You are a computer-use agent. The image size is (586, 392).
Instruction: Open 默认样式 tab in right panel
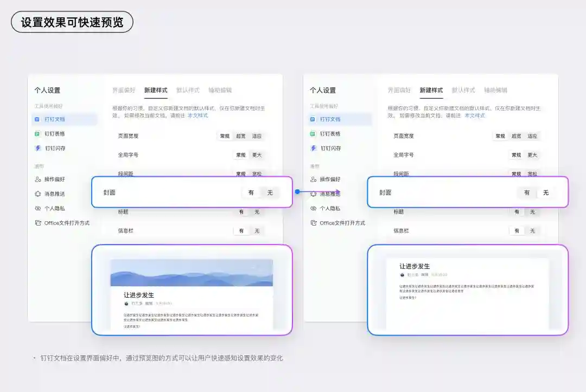(x=463, y=90)
